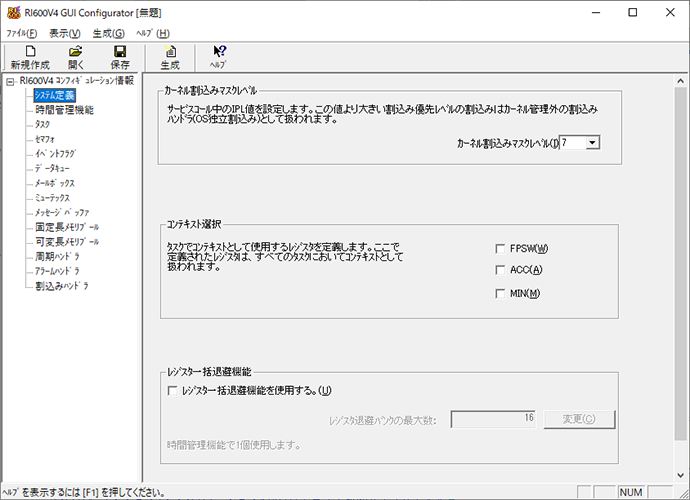The width and height of the screenshot is (690, 500).
Task: Click the レジスタ一括退避機能 group label
Action: (x=209, y=372)
